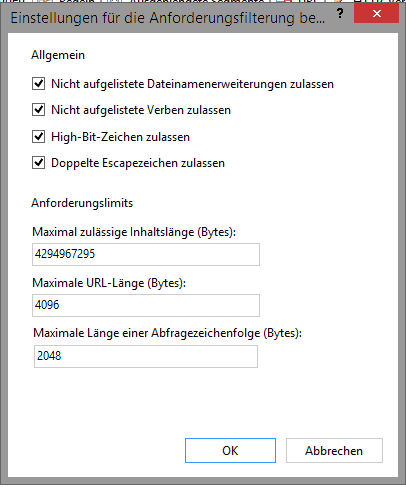Uncheck the Nicht aufgelistete Dateinamenerweiterungen zulassen checkbox
The height and width of the screenshot is (487, 406).
(x=39, y=84)
